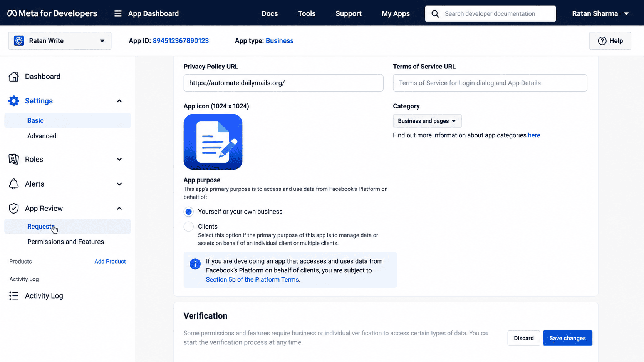644x362 pixels.
Task: Click the Terms of Service URL field
Action: pos(490,83)
